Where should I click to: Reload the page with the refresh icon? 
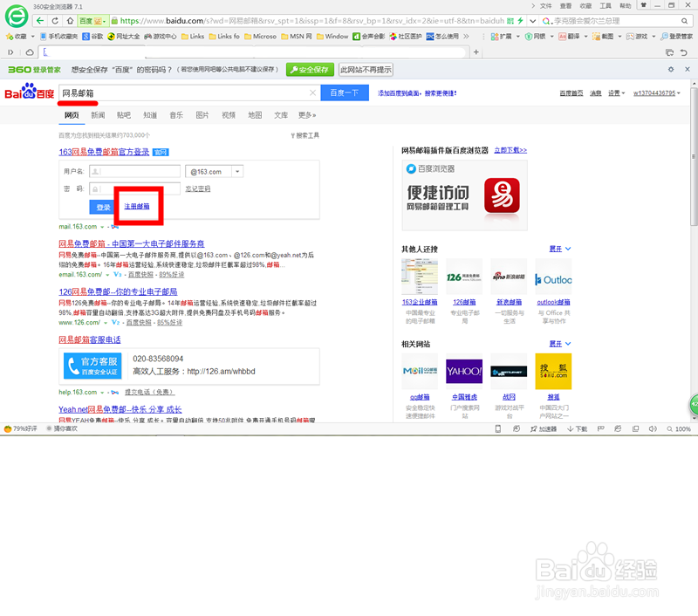55,20
